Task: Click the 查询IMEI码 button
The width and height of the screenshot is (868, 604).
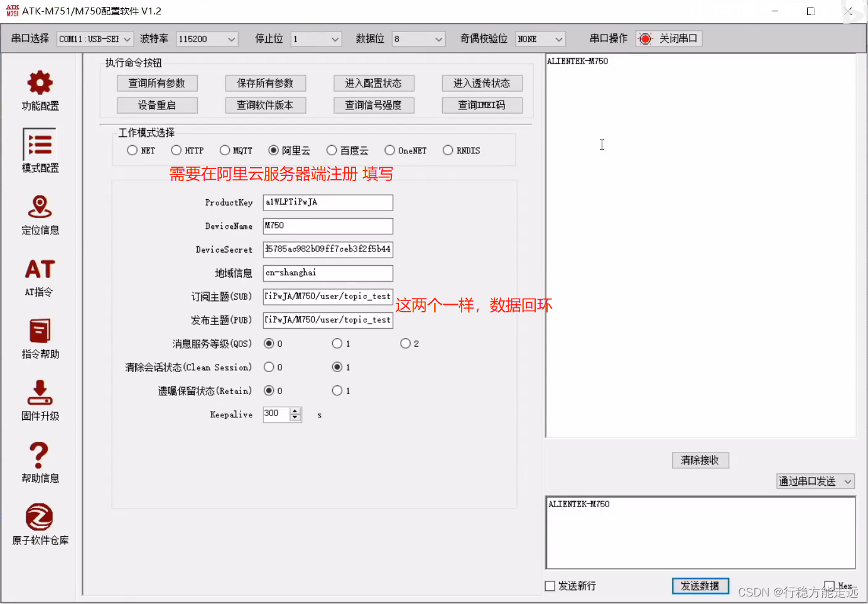Action: tap(482, 105)
